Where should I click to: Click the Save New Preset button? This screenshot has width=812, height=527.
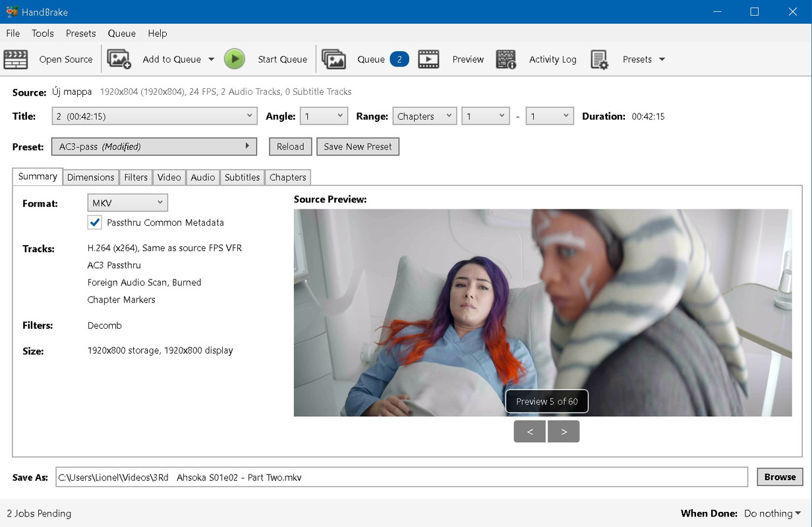(x=357, y=147)
